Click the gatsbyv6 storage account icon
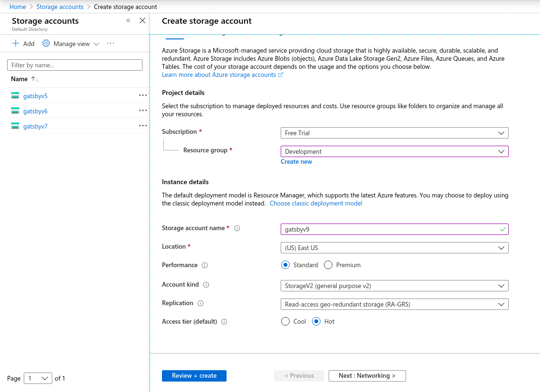 pyautogui.click(x=15, y=111)
